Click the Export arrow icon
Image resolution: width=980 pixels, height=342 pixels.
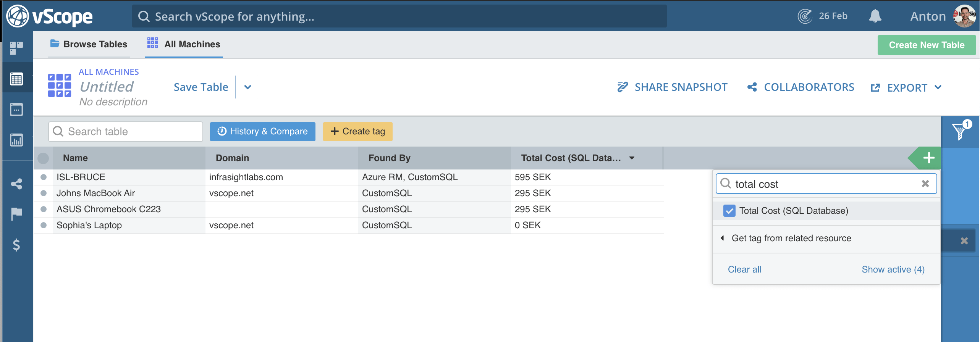(875, 88)
